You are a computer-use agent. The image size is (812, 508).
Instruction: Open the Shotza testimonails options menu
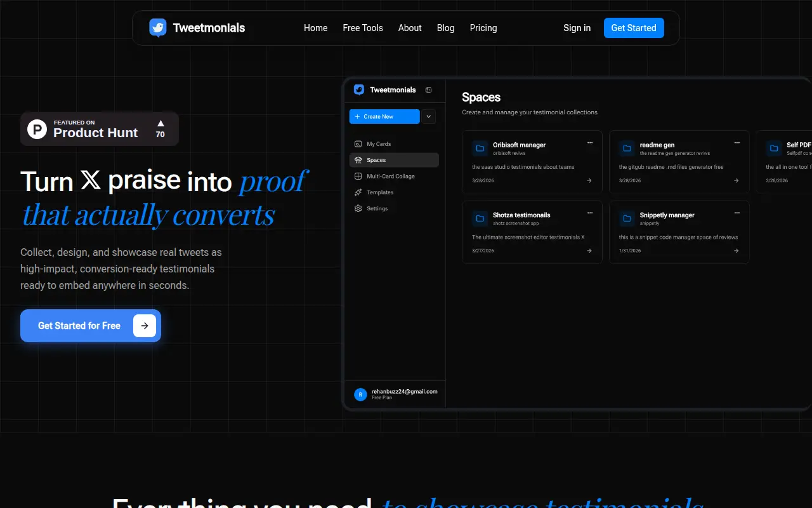[x=590, y=212]
